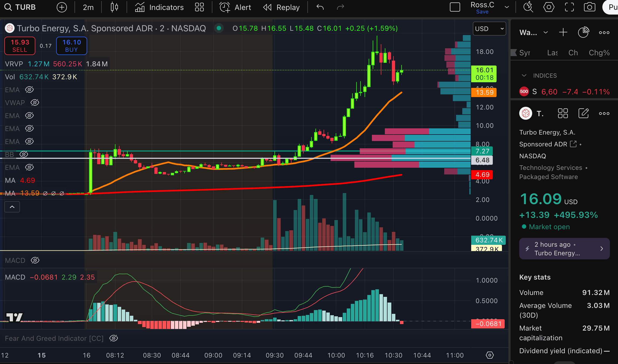
Task: Collapse the INDICES watchlist section
Action: tap(524, 76)
